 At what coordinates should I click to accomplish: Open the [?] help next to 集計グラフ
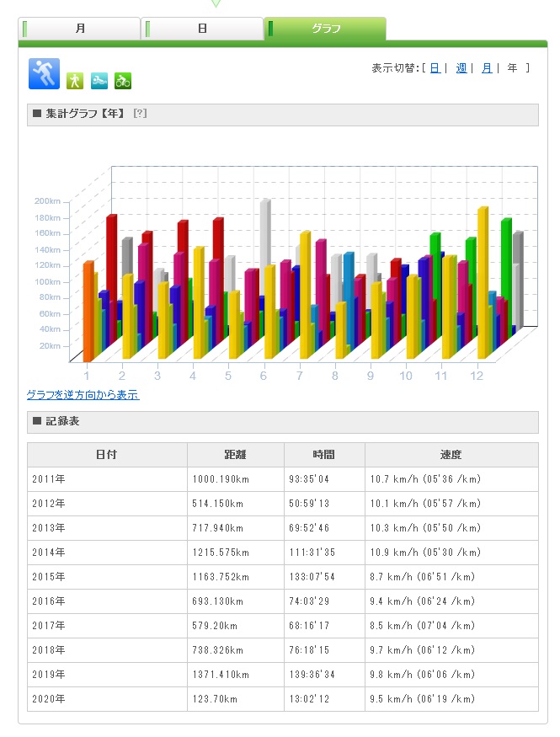click(x=140, y=113)
